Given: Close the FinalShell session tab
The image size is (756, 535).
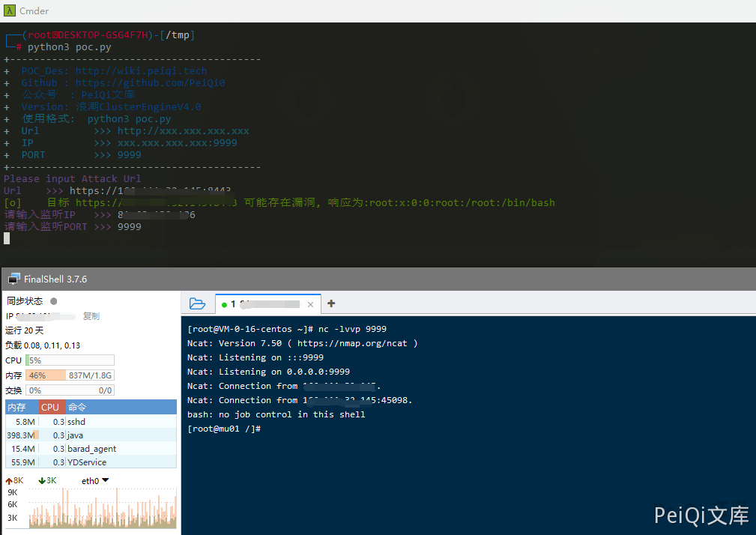Looking at the screenshot, I should pos(310,305).
